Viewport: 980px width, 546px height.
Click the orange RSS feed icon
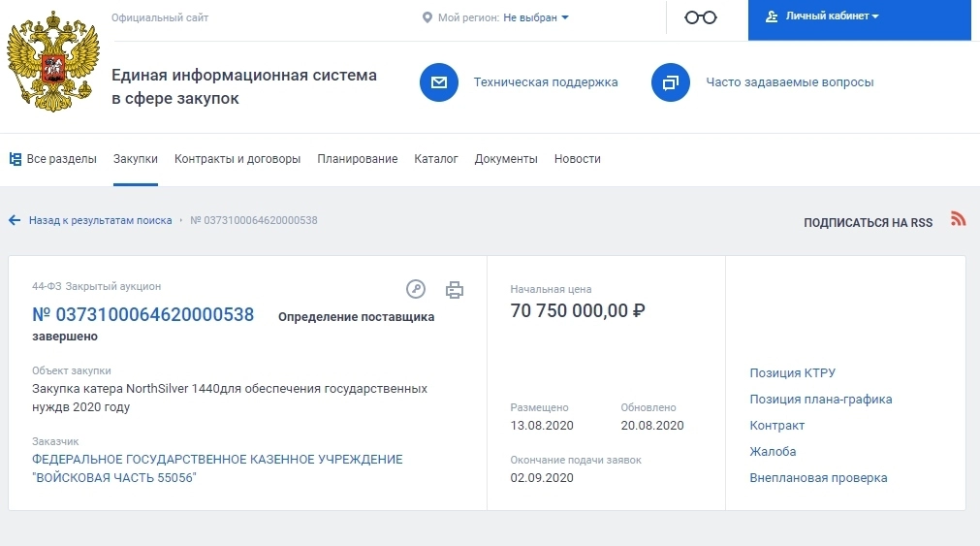tap(958, 219)
